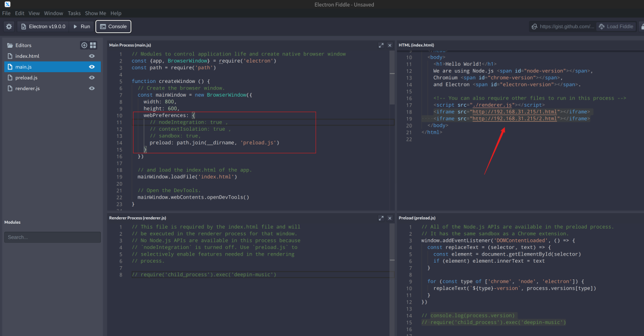
Task: Click the 'Main Process (main.js)' pane title
Action: point(130,45)
